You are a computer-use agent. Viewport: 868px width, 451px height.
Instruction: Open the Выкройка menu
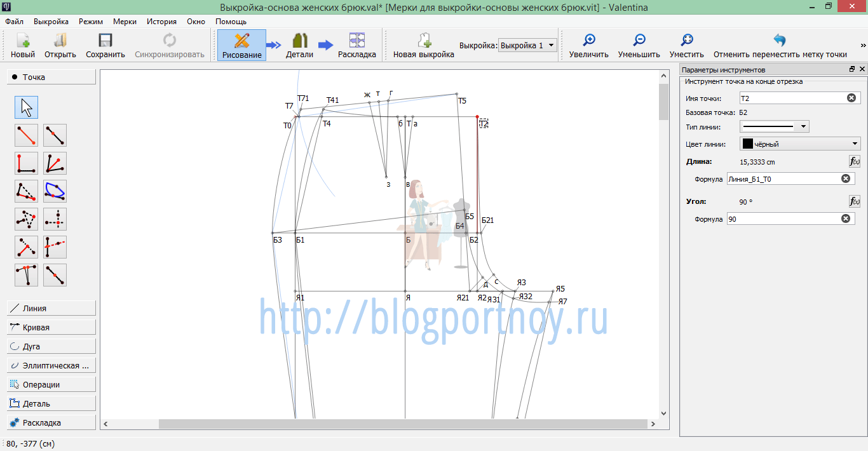(51, 21)
